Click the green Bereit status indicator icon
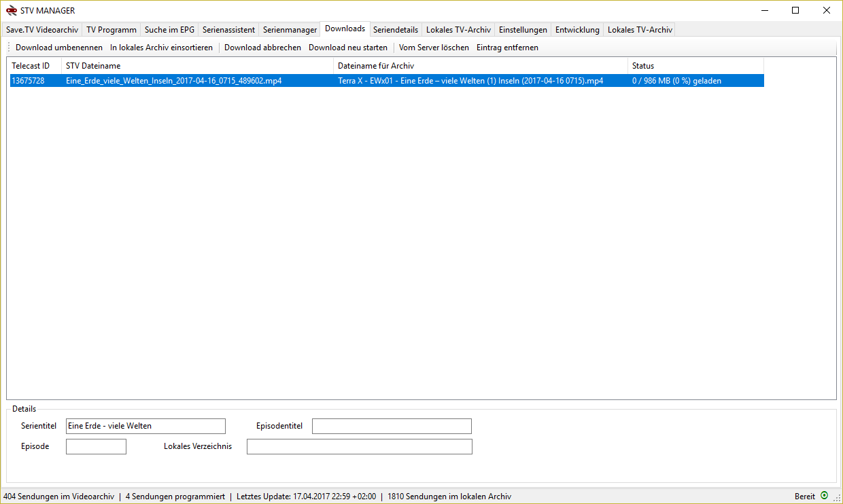Screen dimensions: 843x504 pyautogui.click(x=824, y=497)
